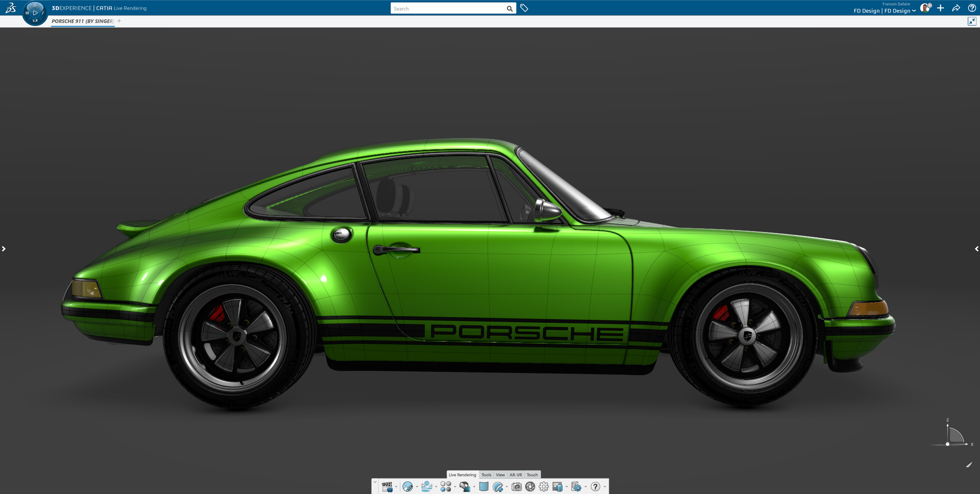Select the environment editing globe tool
Image resolution: width=980 pixels, height=494 pixels.
408,487
